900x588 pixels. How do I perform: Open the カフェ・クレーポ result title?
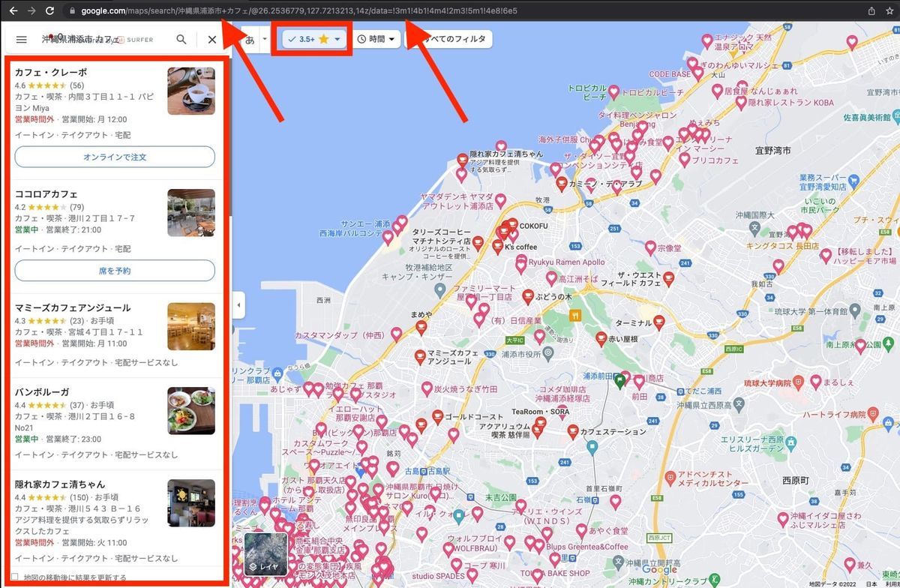click(51, 73)
